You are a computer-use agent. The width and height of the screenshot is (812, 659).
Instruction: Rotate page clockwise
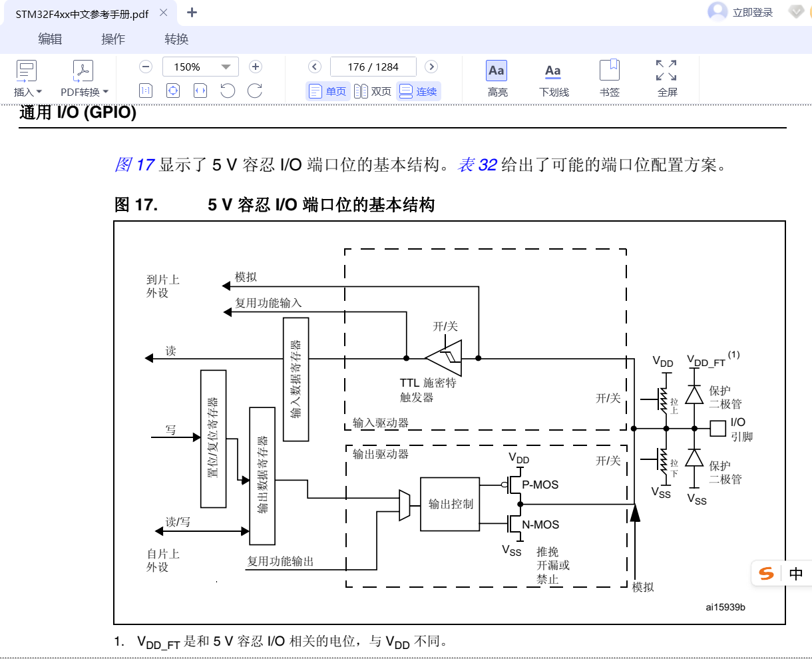coord(255,91)
